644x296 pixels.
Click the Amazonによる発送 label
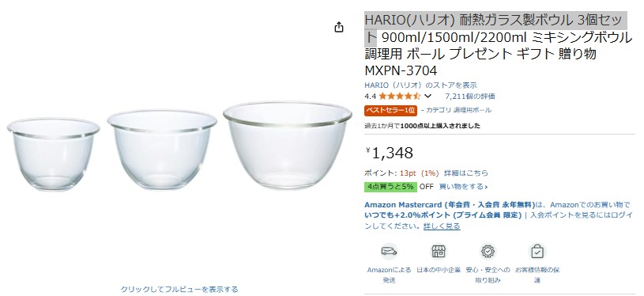click(x=389, y=275)
